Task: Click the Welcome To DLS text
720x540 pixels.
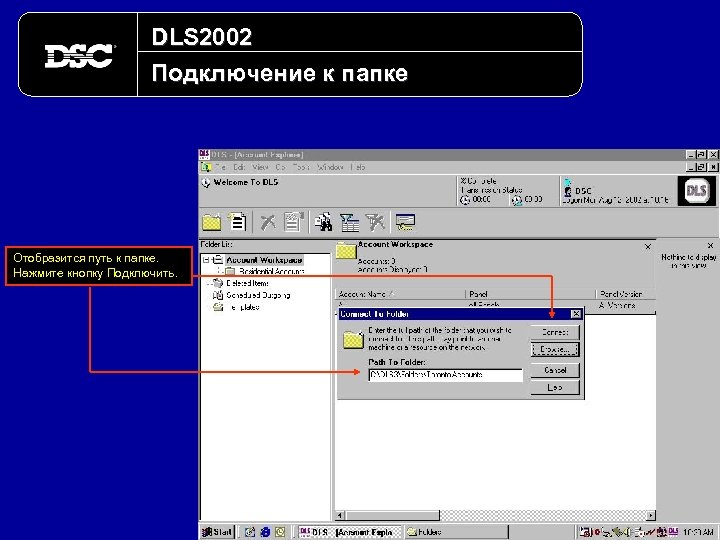Action: pyautogui.click(x=246, y=182)
